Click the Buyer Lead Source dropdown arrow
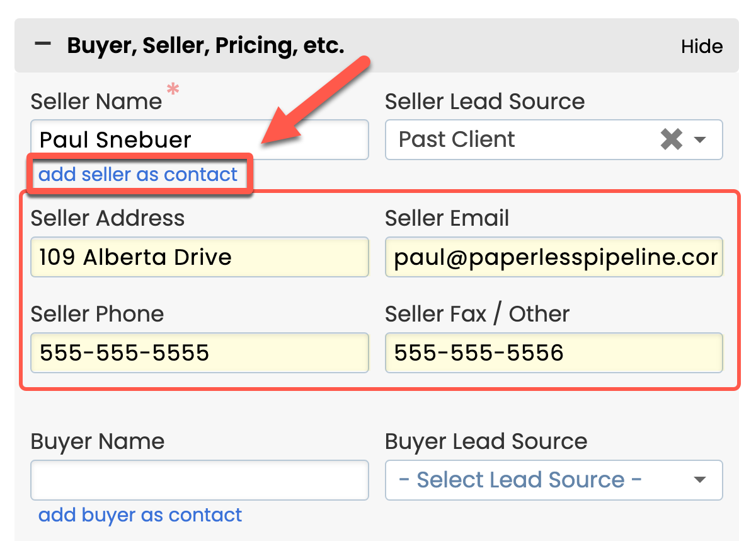This screenshot has height=541, width=756. point(699,480)
